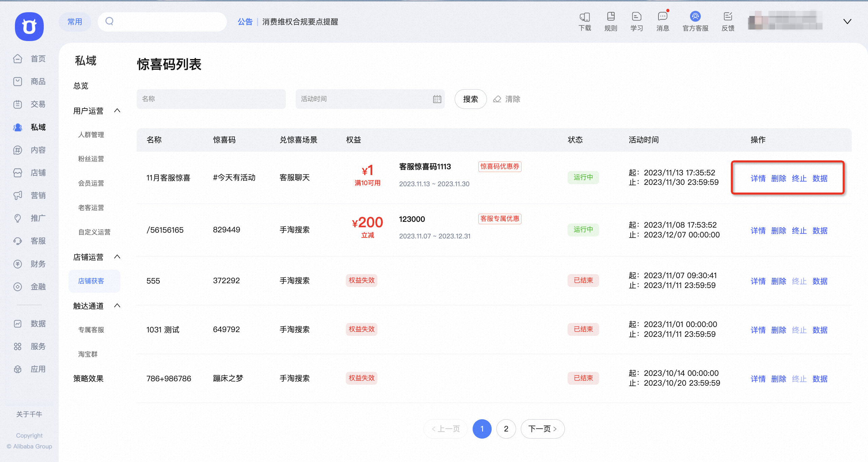Open 应用 apps in sidebar
The width and height of the screenshot is (868, 462).
[29, 369]
